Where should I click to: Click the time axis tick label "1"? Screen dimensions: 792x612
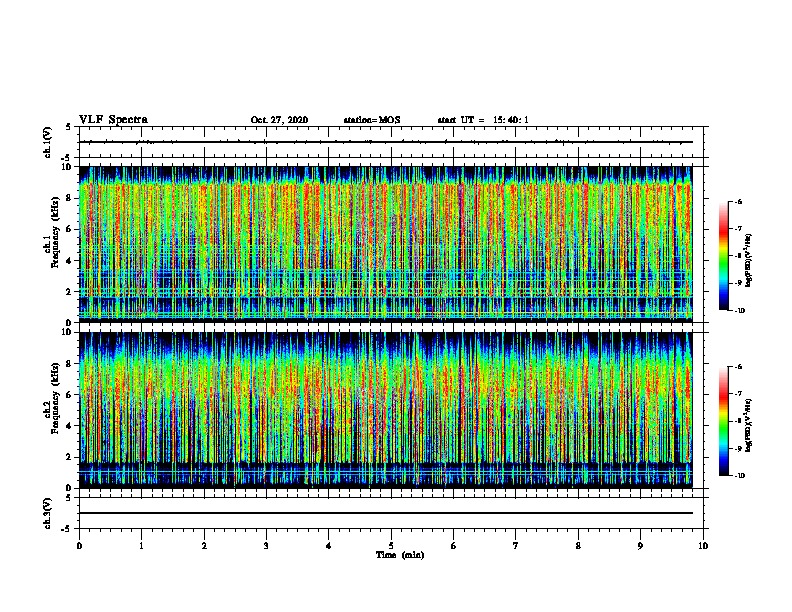click(x=142, y=546)
